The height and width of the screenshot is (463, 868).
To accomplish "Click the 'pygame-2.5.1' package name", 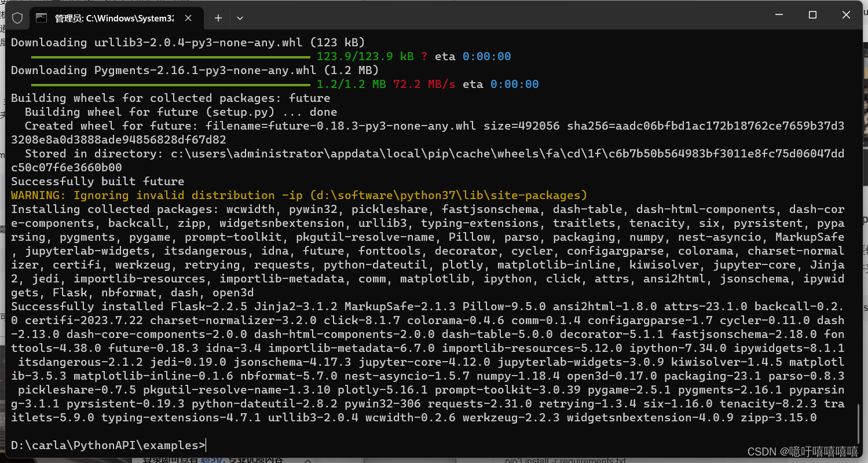I will [x=629, y=389].
